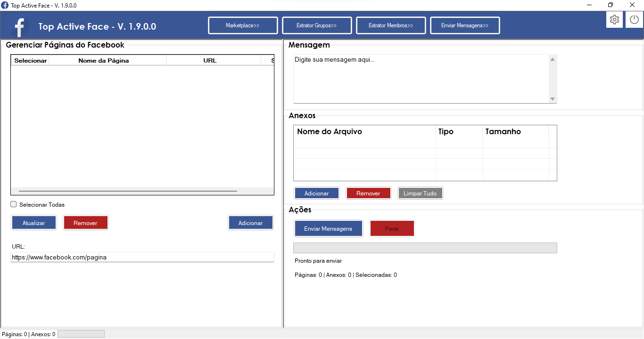
Task: Click the Tipo column header
Action: coord(459,131)
